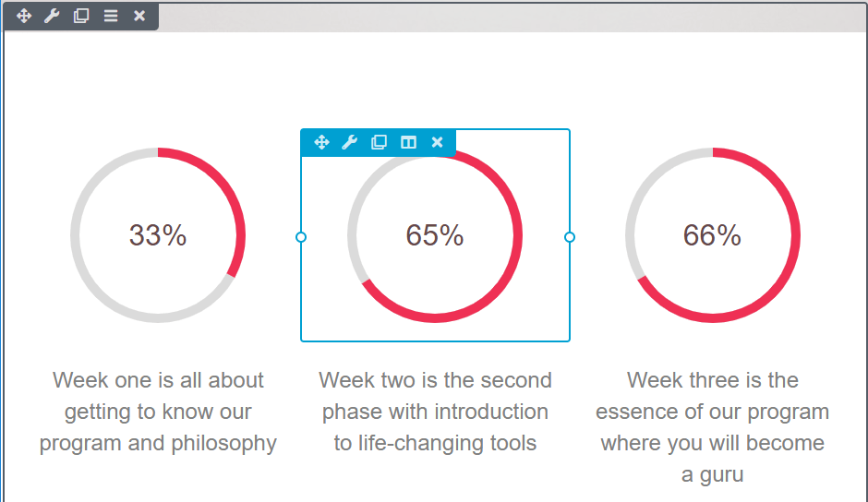Click the blue toolbar columns layout icon
Image resolution: width=868 pixels, height=502 pixels.
408,142
